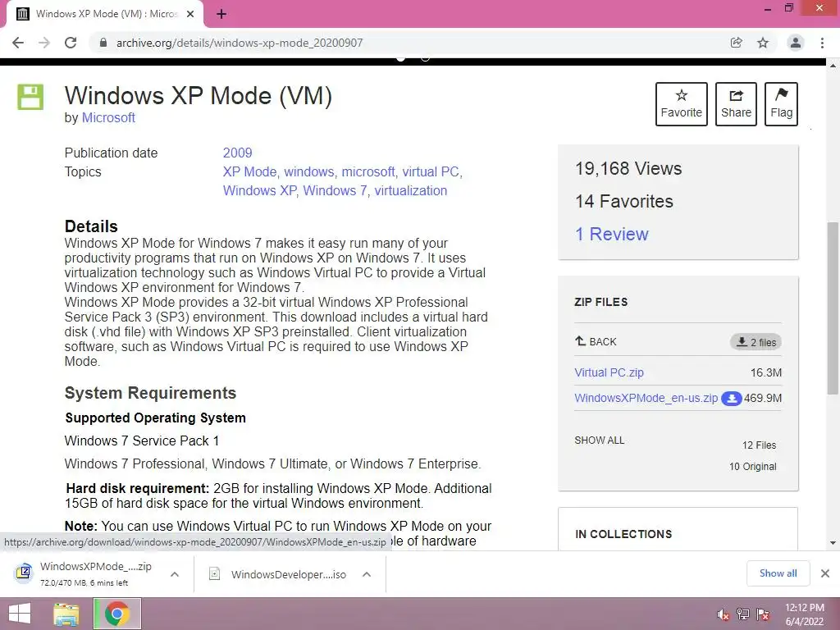Click SHOW ALL files

600,441
